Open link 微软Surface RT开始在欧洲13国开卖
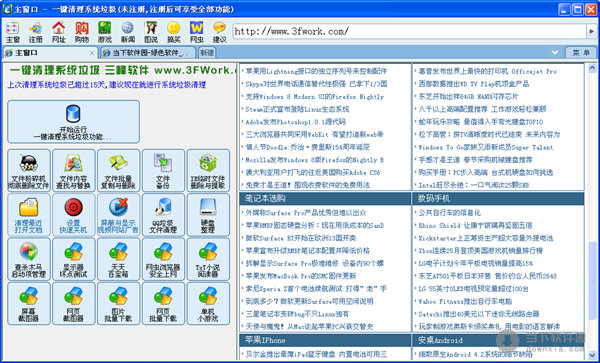Screen dimensions: 600x363 tap(301, 238)
